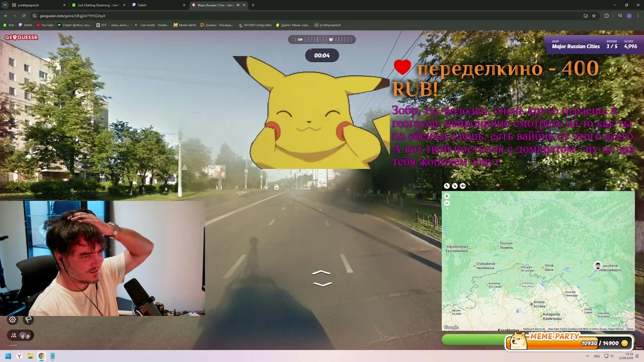644x362 pixels.
Task: Open GeoGuessr settings gear
Action: coord(13,319)
